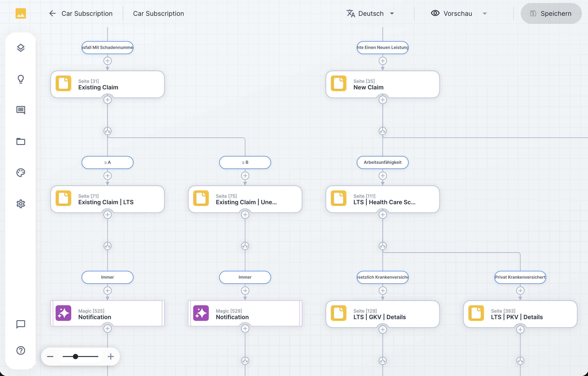Click the Car Subscription breadcrumb title

click(x=87, y=13)
